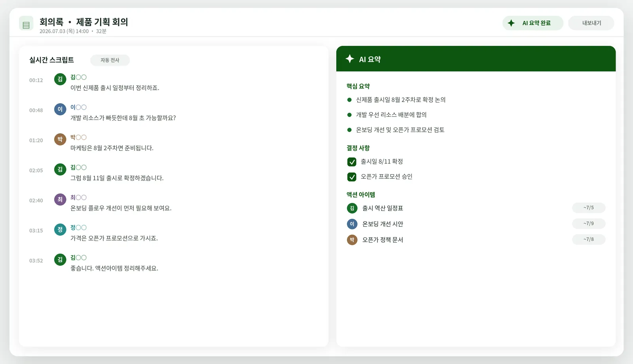Click action item 온보딩 개선 시안
The image size is (633, 364).
point(383,224)
